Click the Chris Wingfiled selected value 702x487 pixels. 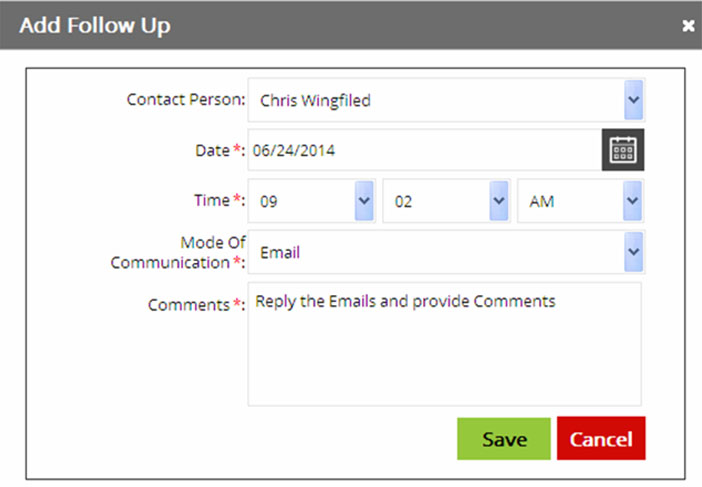pyautogui.click(x=315, y=100)
